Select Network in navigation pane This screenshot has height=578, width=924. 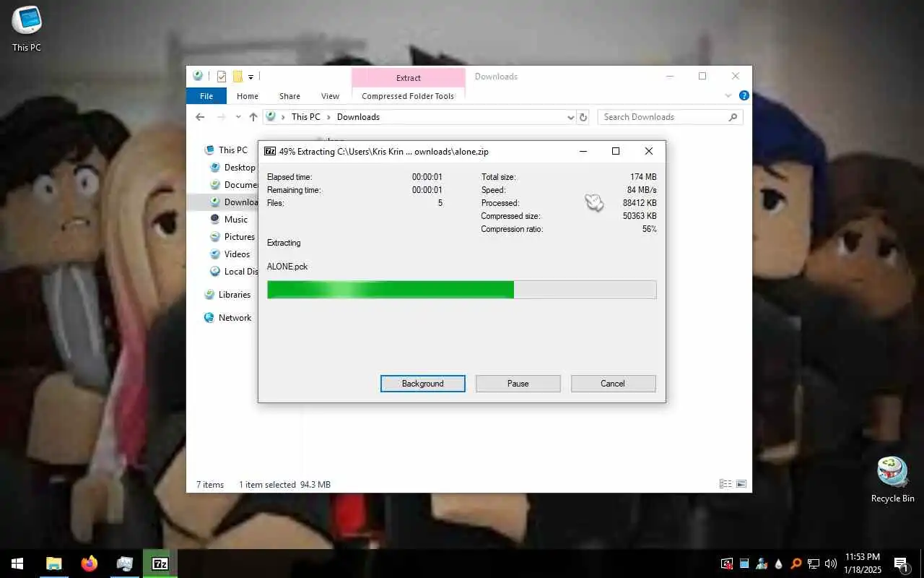tap(227, 318)
